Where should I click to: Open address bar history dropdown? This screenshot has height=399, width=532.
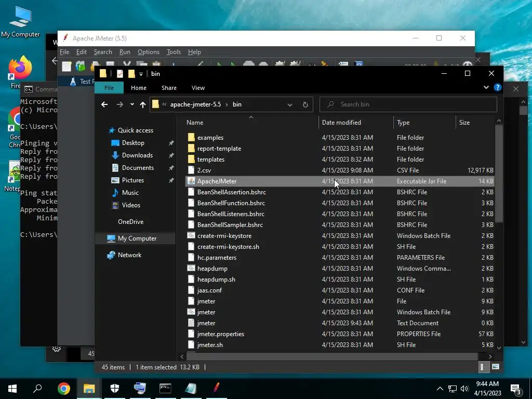pyautogui.click(x=290, y=105)
